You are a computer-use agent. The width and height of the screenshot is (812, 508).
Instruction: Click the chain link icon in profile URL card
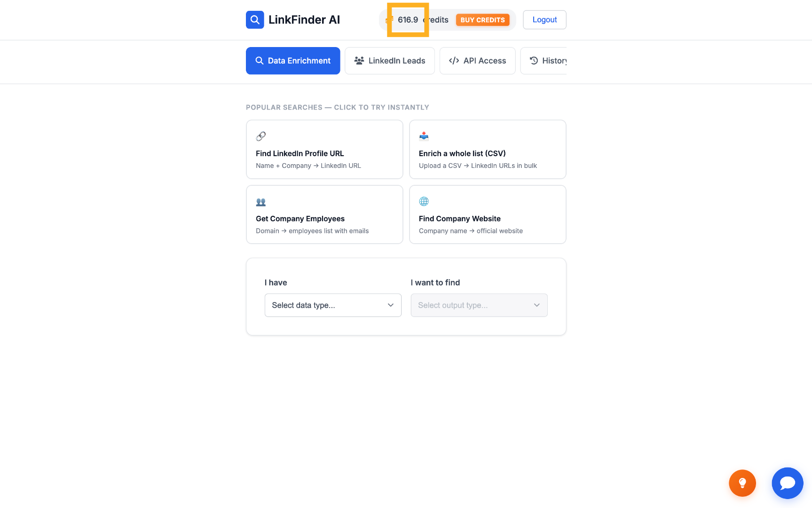click(x=261, y=136)
